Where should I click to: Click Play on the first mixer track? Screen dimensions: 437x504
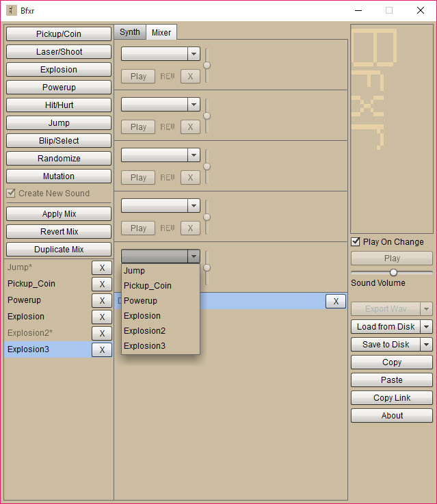pyautogui.click(x=138, y=77)
